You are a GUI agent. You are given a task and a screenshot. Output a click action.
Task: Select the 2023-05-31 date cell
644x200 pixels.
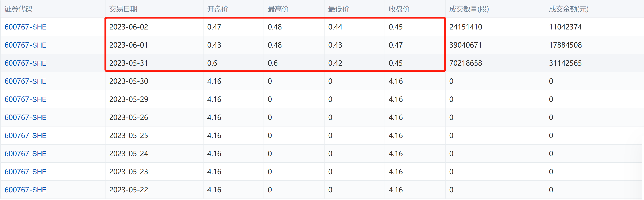click(129, 63)
